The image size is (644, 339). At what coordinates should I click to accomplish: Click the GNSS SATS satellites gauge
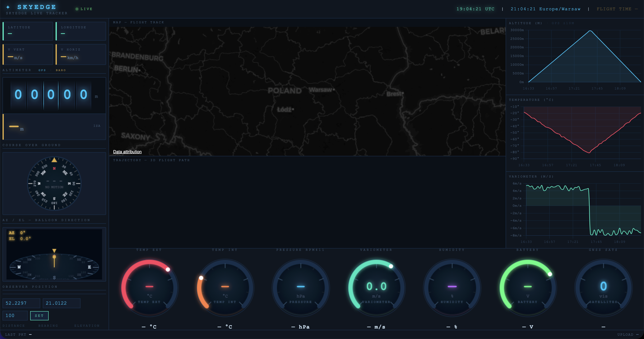(603, 287)
